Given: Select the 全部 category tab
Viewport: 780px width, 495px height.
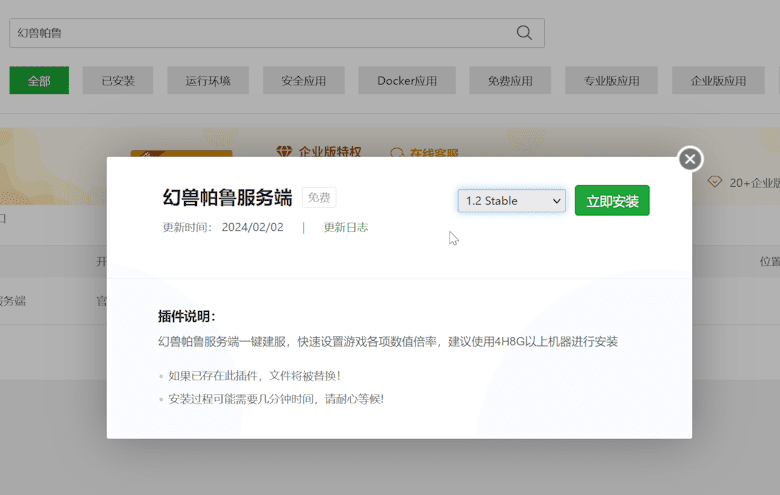Looking at the screenshot, I should (x=39, y=81).
